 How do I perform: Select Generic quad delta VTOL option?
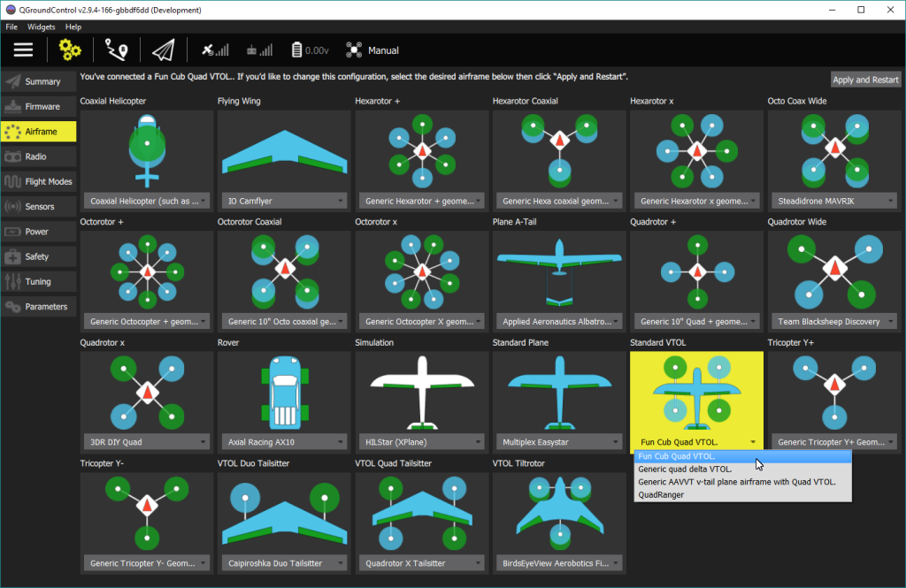coord(685,469)
